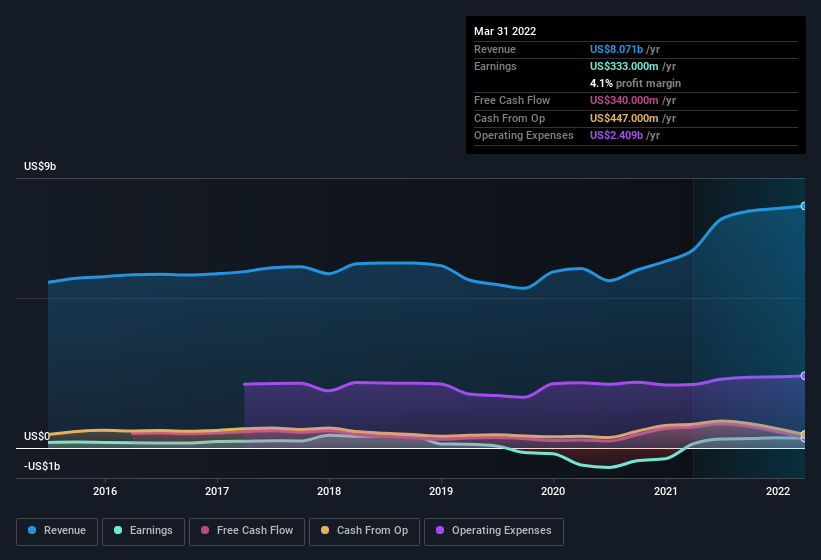
Task: Toggle the Cash From Op legend button
Action: tap(364, 531)
